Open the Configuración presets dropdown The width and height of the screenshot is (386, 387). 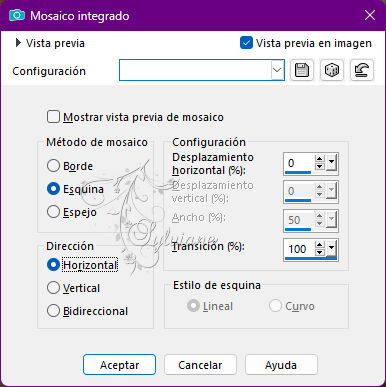[277, 70]
